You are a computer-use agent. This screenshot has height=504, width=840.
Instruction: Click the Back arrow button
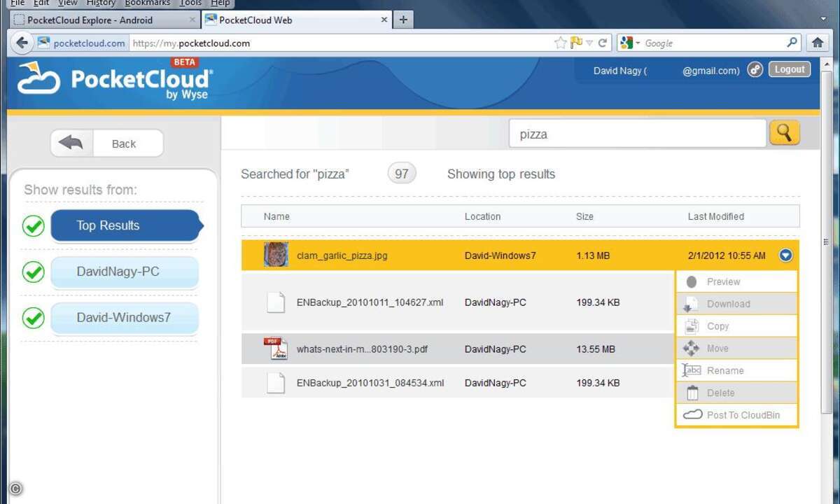tap(107, 143)
